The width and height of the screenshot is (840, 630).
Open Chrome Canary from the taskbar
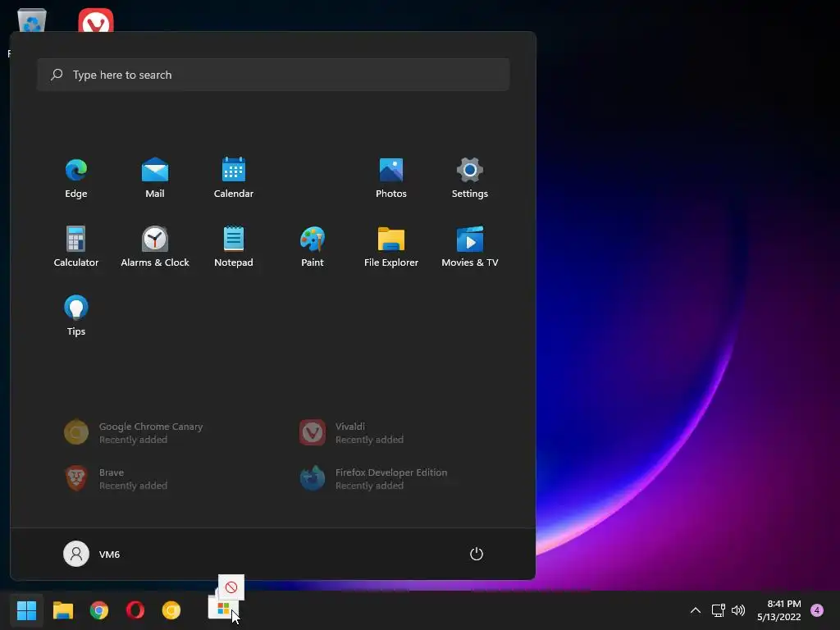(171, 610)
